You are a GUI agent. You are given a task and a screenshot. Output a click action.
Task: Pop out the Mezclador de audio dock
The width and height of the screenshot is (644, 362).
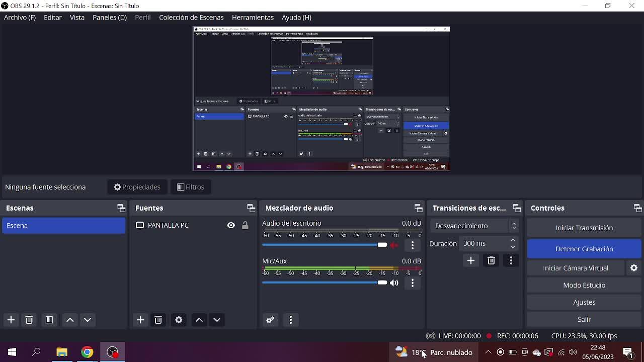click(418, 208)
